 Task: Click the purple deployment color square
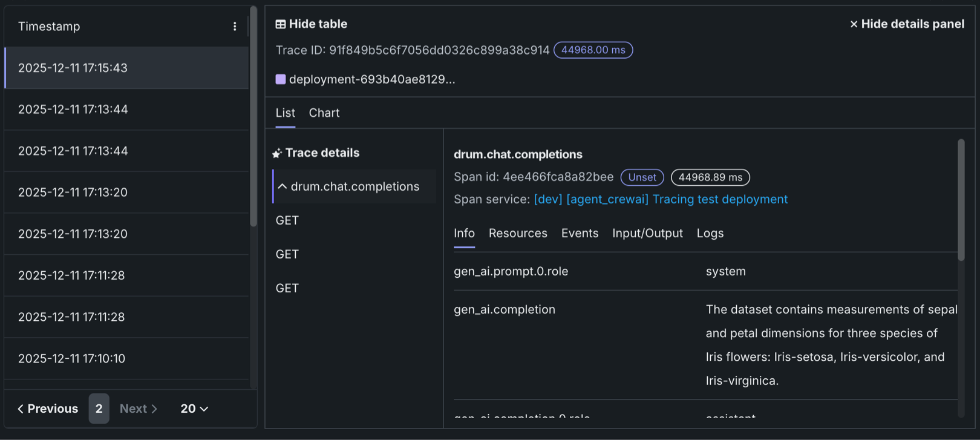point(281,79)
